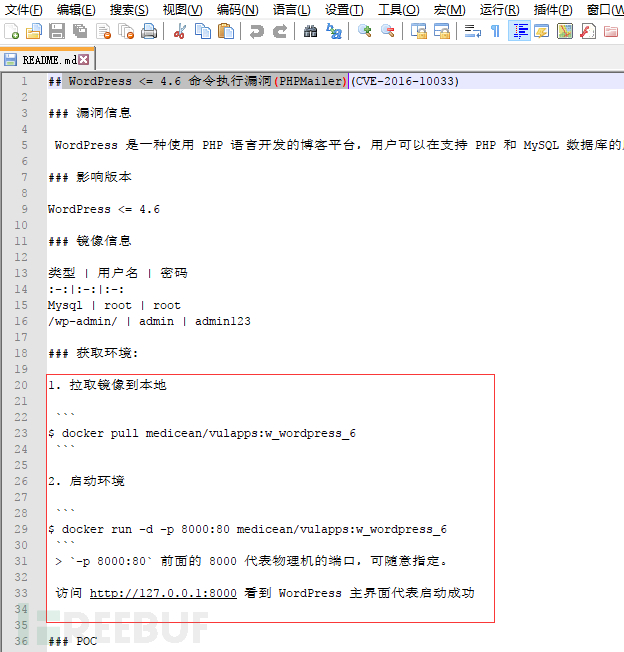Screen dimensions: 624x652
Task: Open the 插件(P) menu
Action: pyautogui.click(x=553, y=9)
